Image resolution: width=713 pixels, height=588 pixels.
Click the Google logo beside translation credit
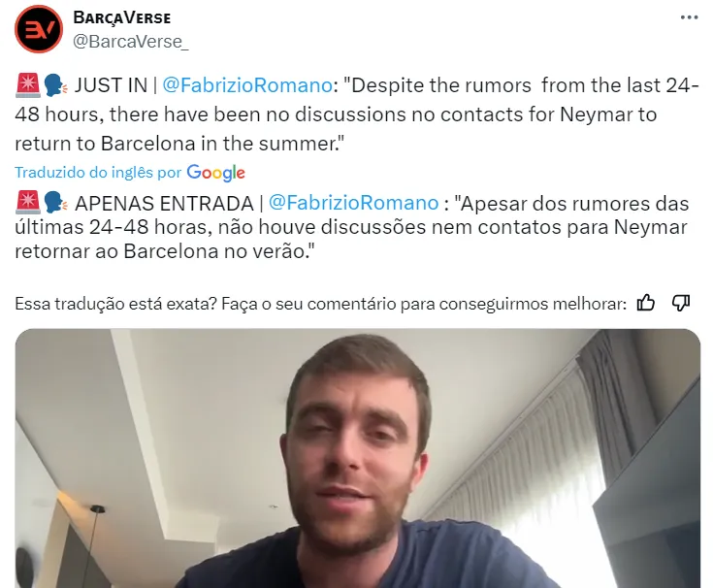[215, 173]
